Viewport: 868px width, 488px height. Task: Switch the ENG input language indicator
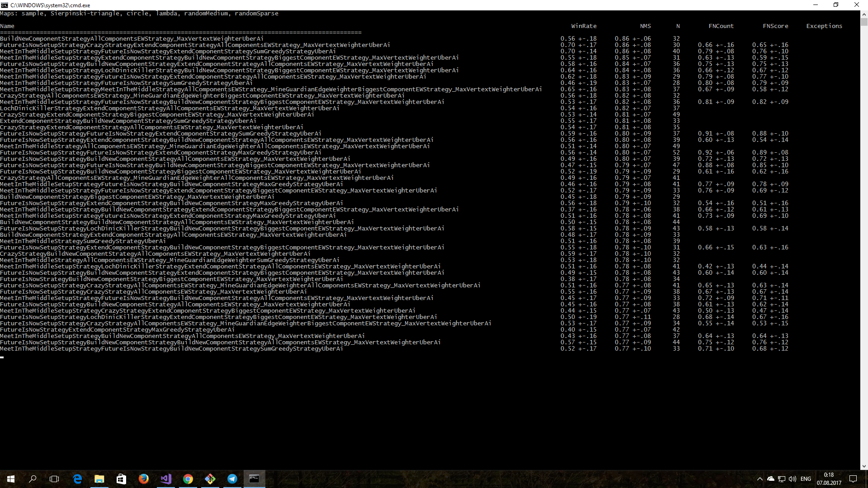pos(806,479)
